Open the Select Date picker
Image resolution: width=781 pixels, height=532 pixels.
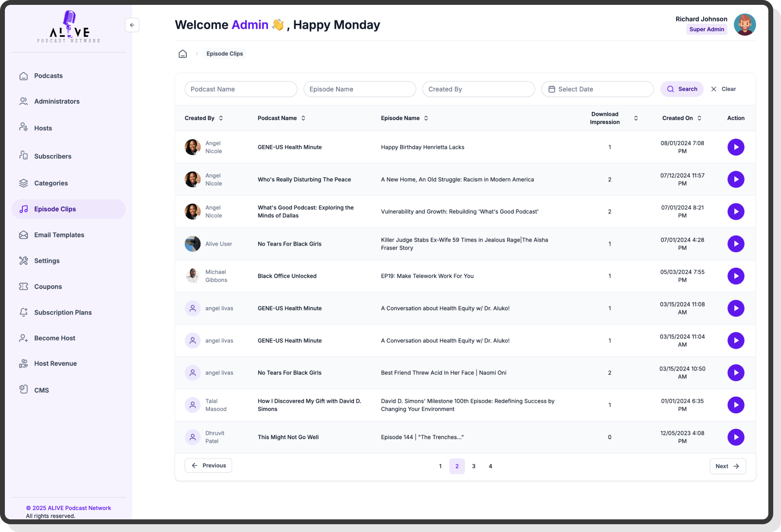point(597,89)
